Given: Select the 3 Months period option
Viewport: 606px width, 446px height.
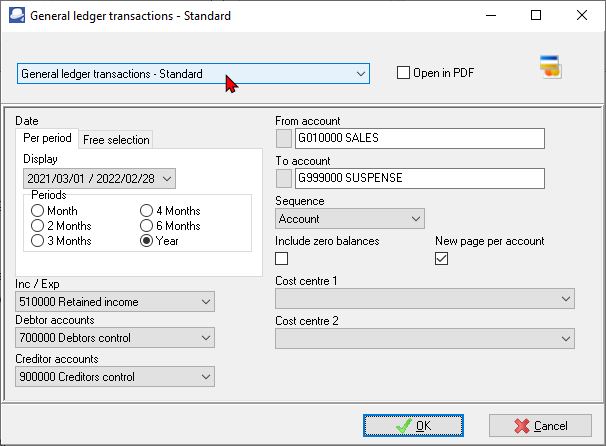Looking at the screenshot, I should click(38, 241).
